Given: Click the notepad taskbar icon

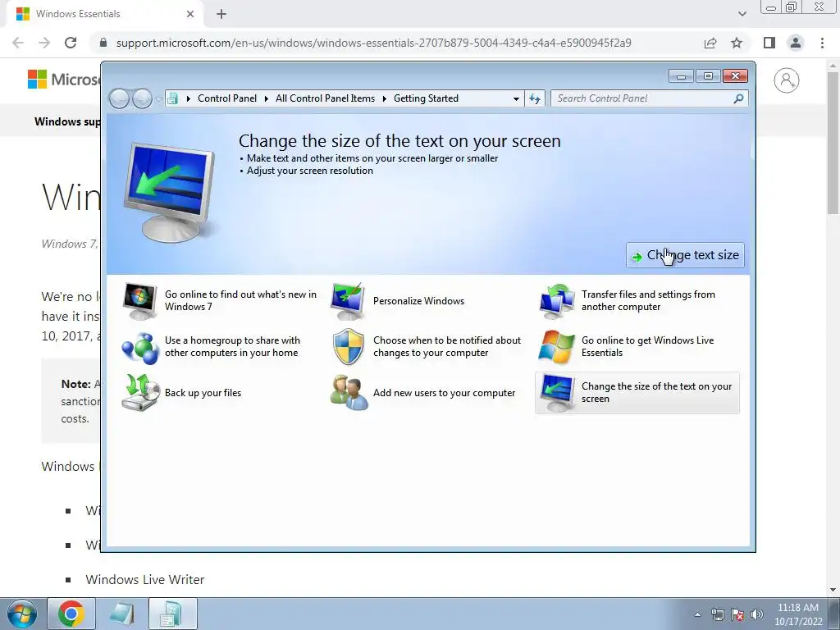Looking at the screenshot, I should coord(122,614).
